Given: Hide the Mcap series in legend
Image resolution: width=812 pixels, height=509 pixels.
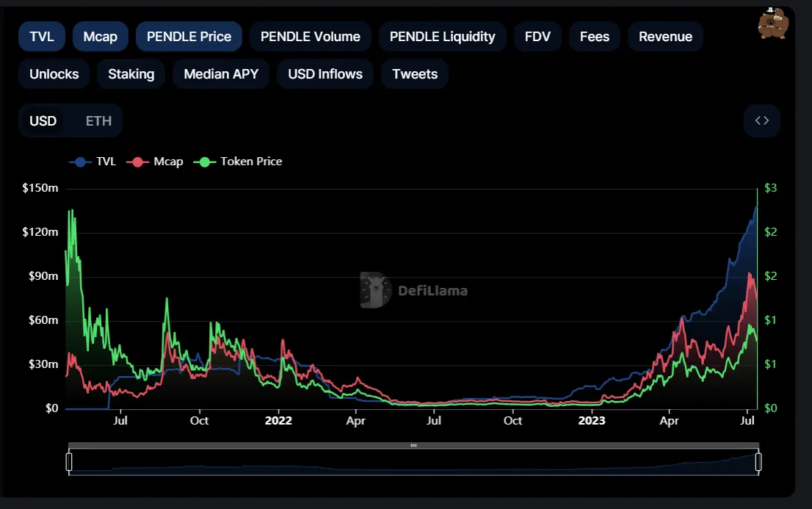Looking at the screenshot, I should click(155, 162).
